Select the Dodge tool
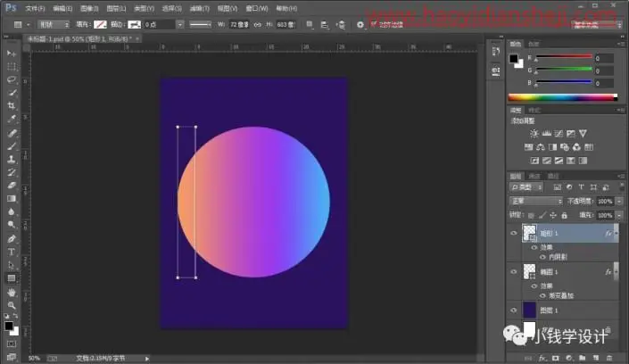 coord(12,225)
